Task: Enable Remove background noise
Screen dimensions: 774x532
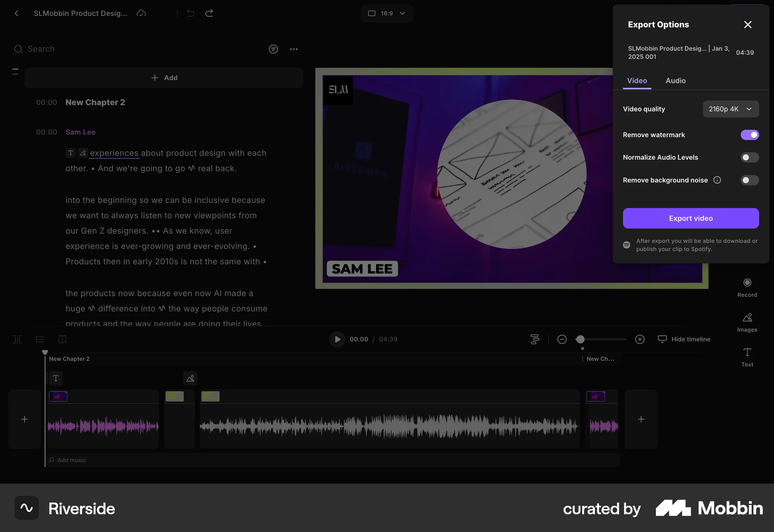Action: pyautogui.click(x=749, y=180)
